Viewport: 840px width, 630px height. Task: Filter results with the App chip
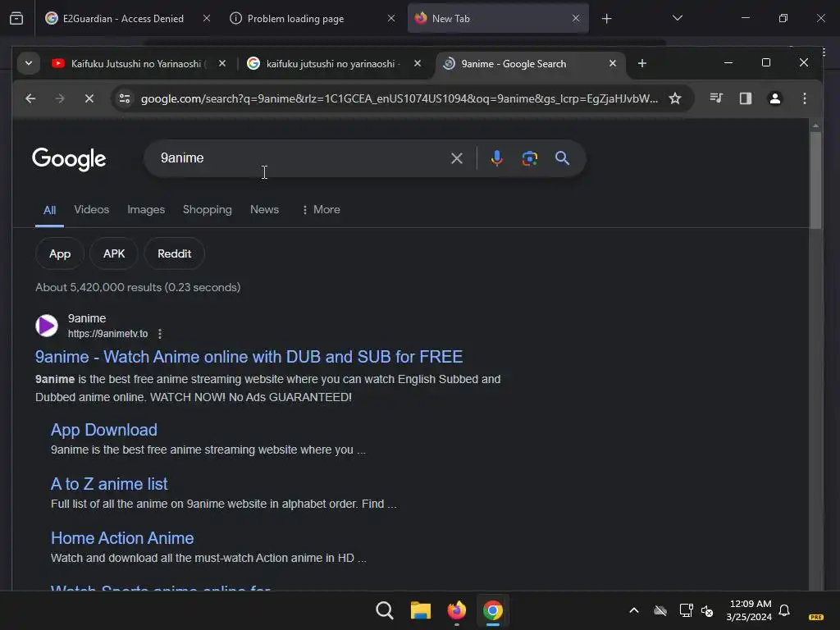[60, 254]
